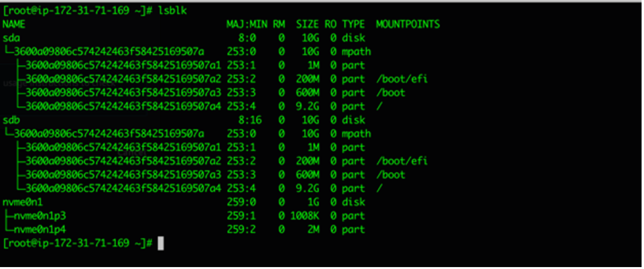644x269 pixels.
Task: Select the SIZE column header
Action: click(308, 25)
